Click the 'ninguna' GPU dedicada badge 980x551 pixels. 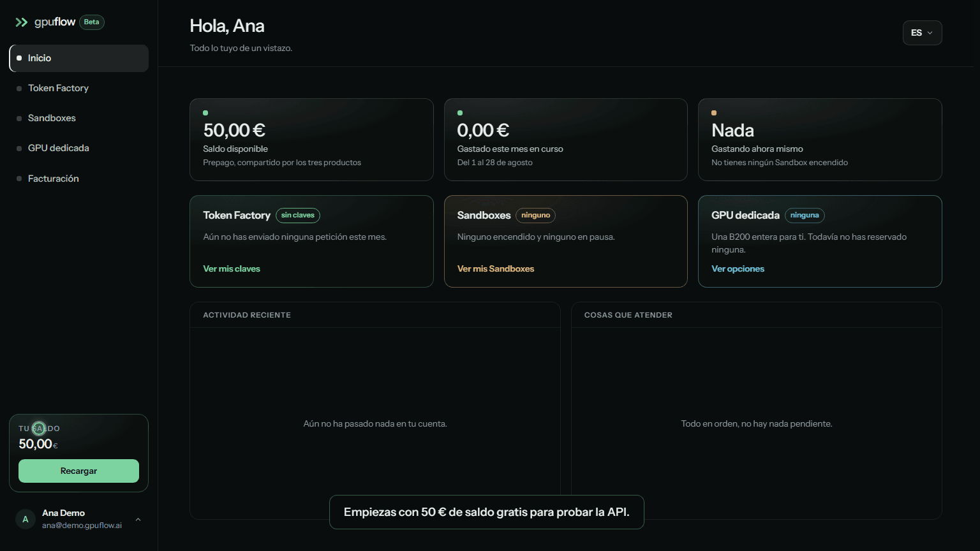(805, 215)
